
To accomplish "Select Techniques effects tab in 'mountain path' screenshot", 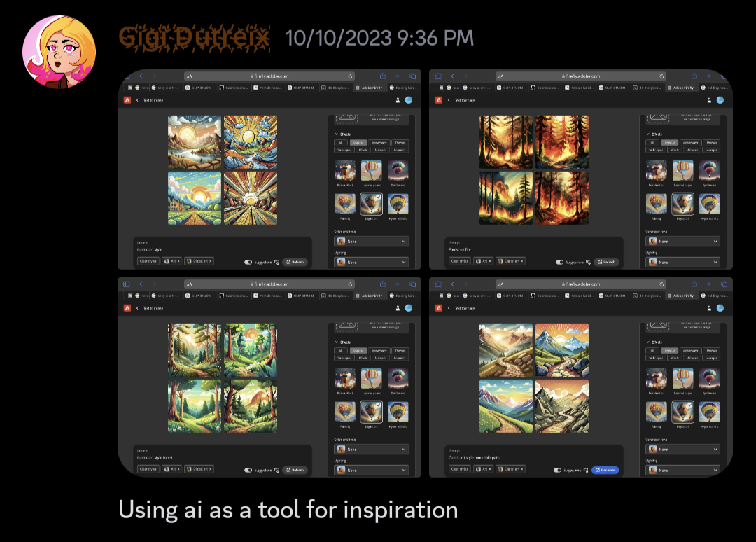I will click(x=656, y=358).
